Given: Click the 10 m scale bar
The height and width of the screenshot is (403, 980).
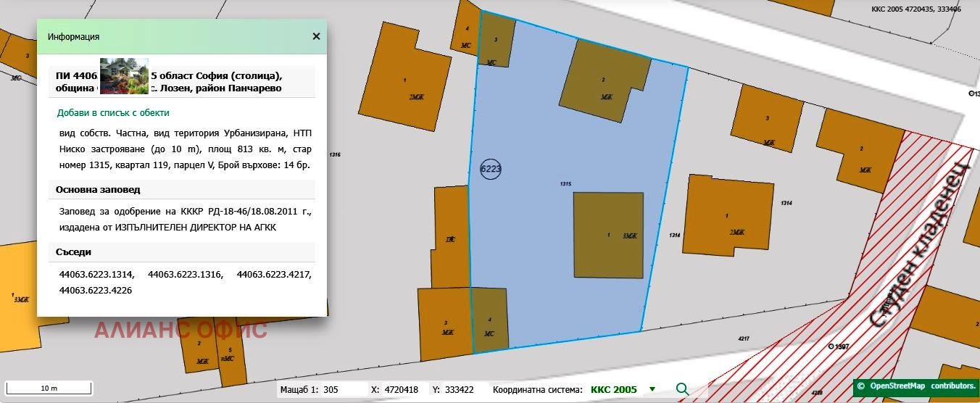Looking at the screenshot, I should click(48, 388).
